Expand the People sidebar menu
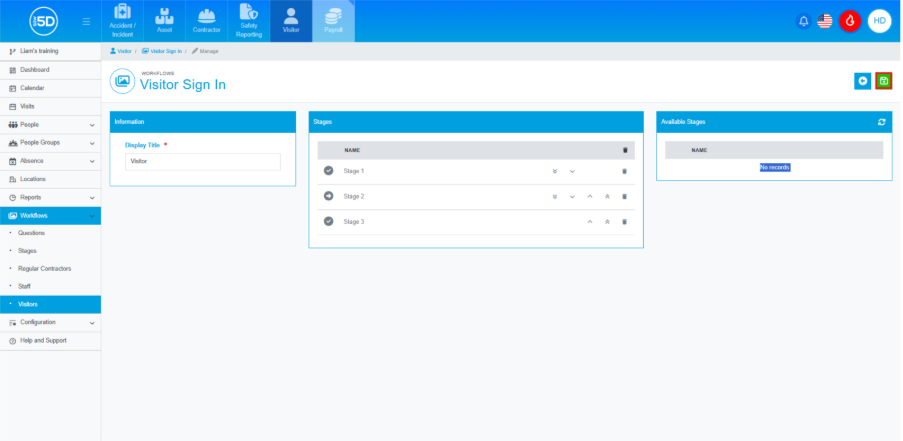 click(50, 124)
